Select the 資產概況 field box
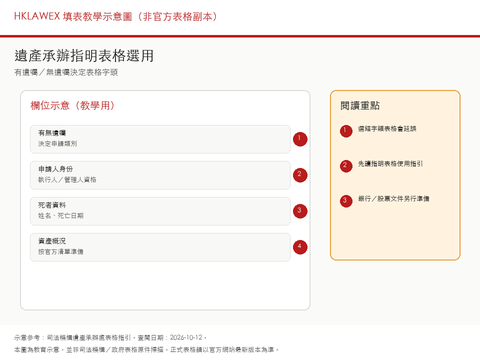Screen dimensions: 480x360 point(160,247)
